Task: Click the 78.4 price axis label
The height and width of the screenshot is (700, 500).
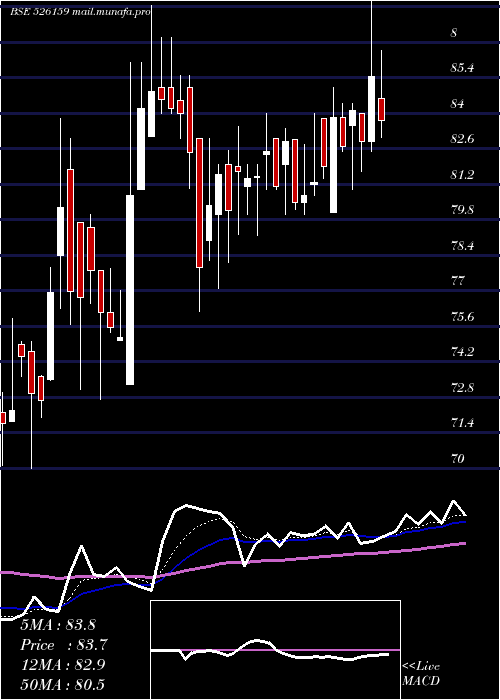Action: (462, 246)
